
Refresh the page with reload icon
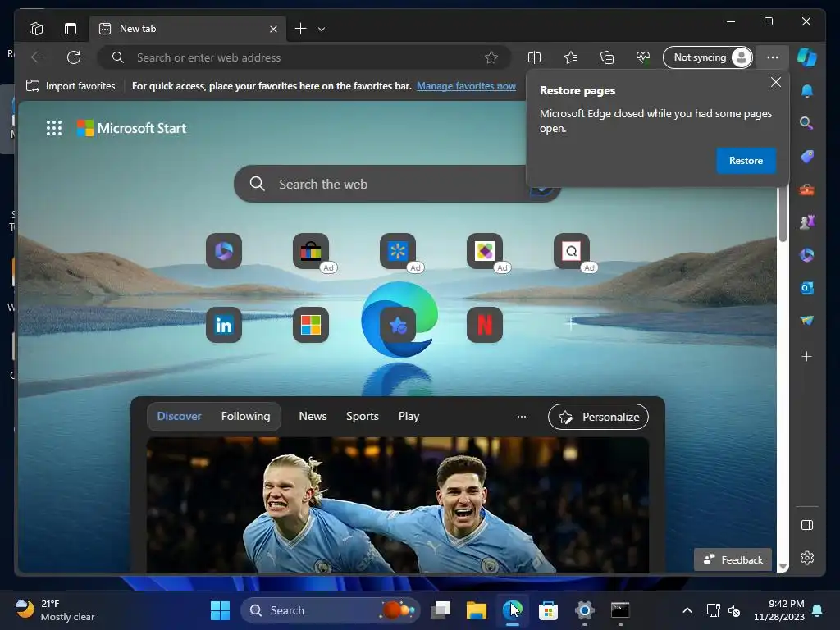pos(74,57)
